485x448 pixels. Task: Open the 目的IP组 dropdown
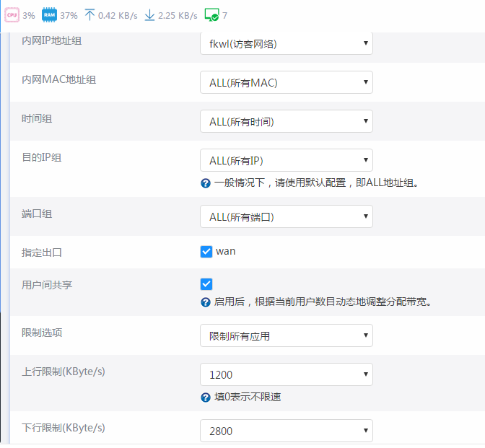point(287,160)
